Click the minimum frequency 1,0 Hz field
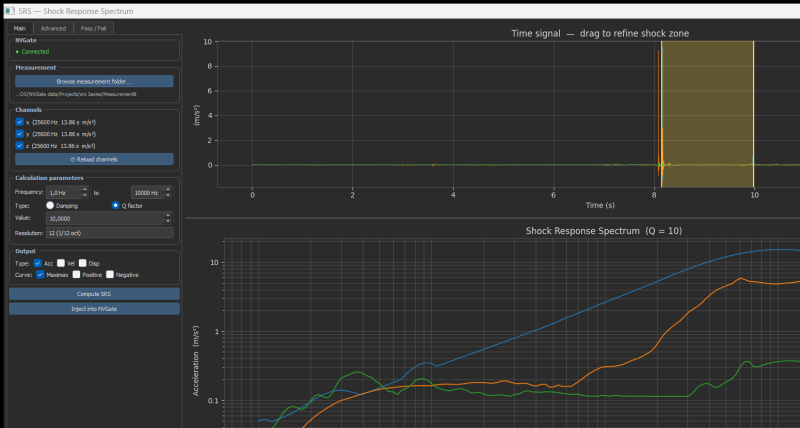Viewport: 800px width, 428px height. [63, 192]
